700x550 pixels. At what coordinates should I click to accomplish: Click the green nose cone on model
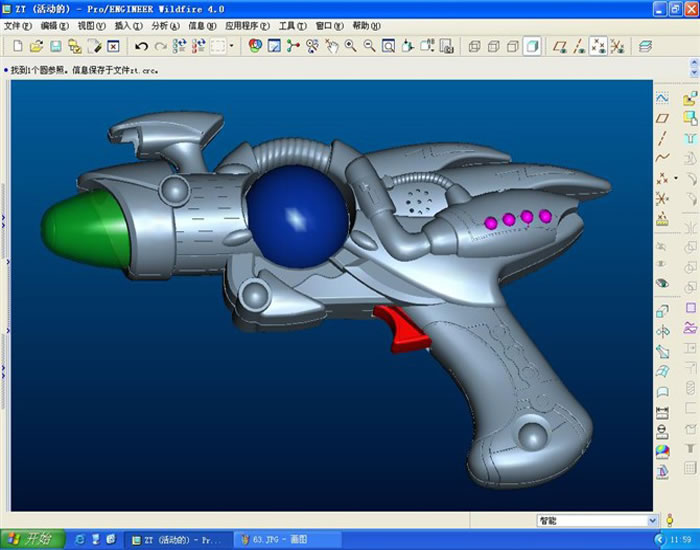[85, 225]
